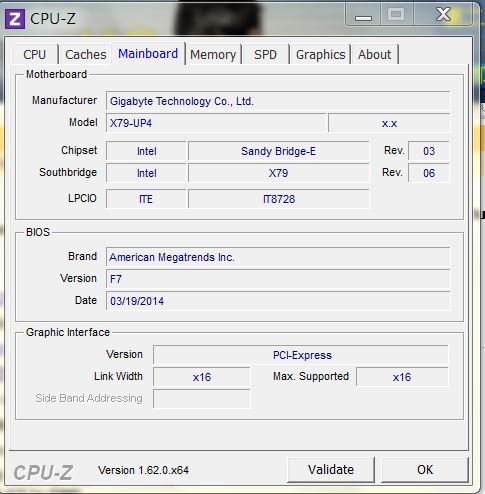Screen dimensions: 485x494
Task: Click the Max. Supported x16 value
Action: point(402,377)
